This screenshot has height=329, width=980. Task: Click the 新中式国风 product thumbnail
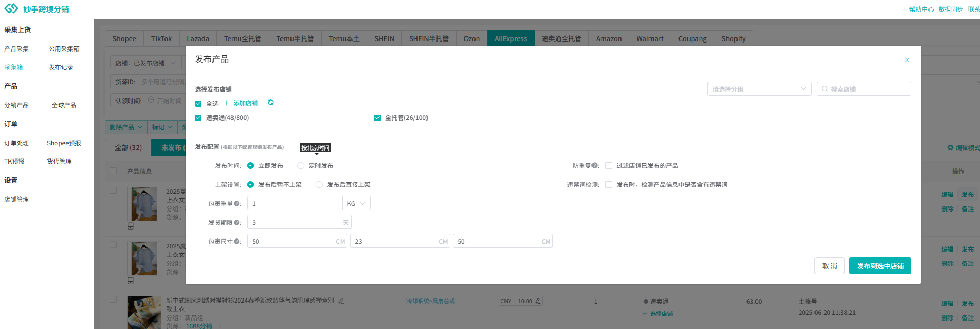coord(144,313)
